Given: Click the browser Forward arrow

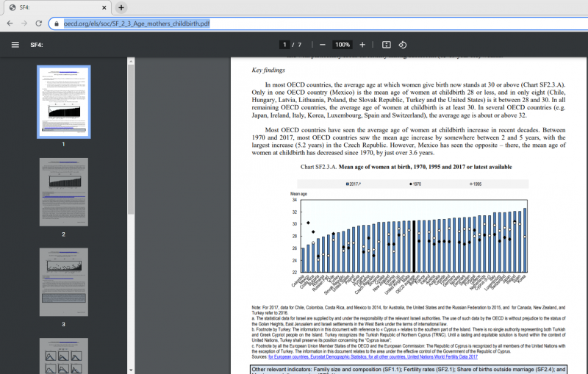Looking at the screenshot, I should (24, 24).
